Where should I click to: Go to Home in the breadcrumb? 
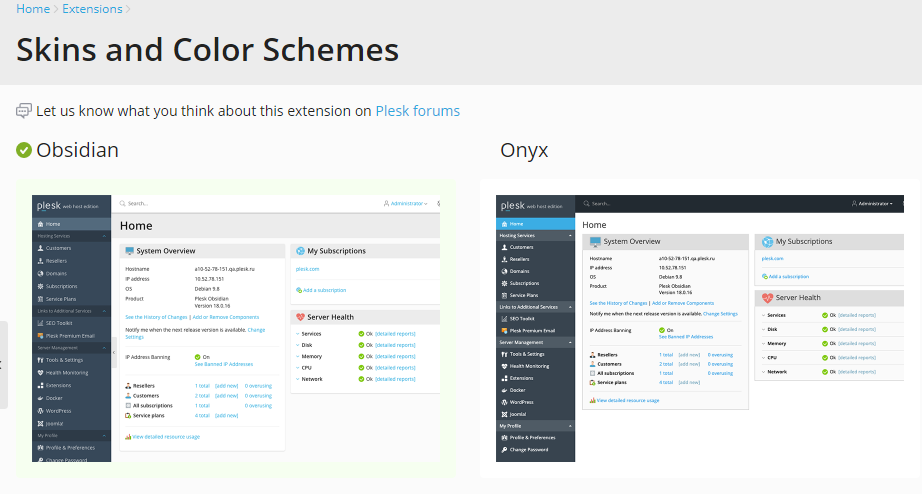pyautogui.click(x=33, y=9)
